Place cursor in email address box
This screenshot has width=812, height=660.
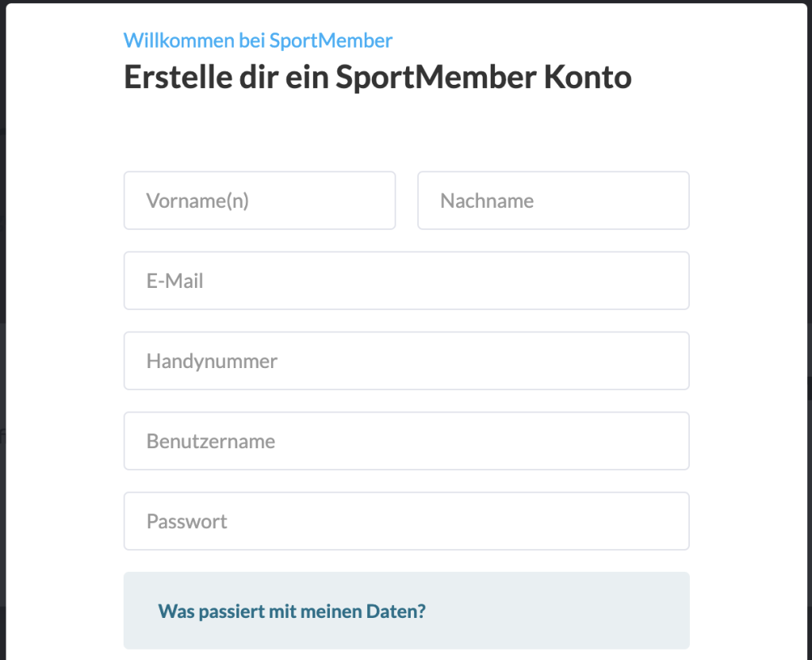406,281
